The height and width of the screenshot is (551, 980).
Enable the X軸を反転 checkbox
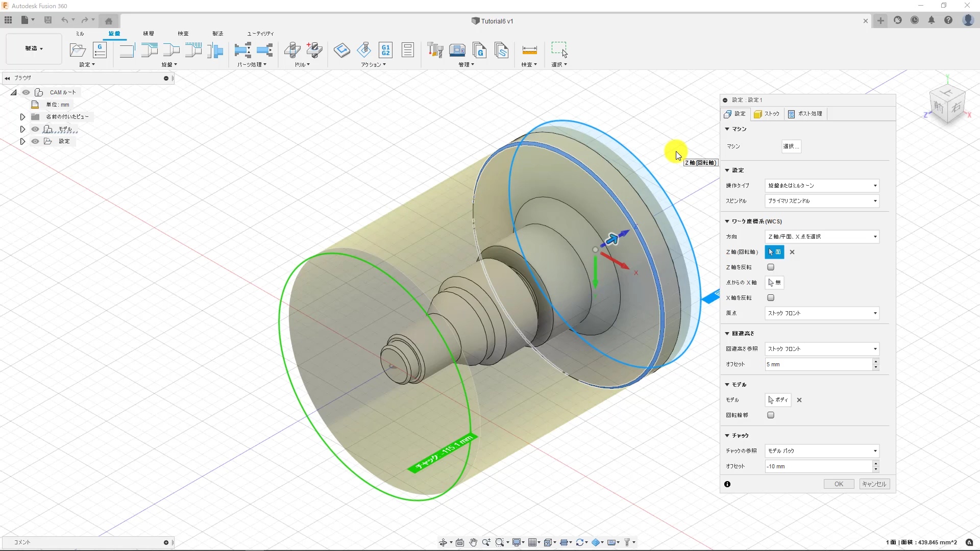(771, 298)
